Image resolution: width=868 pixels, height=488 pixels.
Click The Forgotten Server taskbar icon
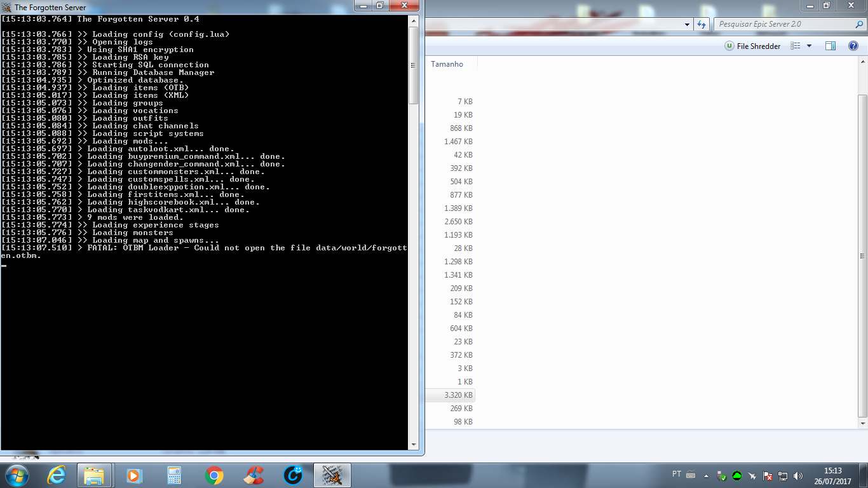click(332, 475)
